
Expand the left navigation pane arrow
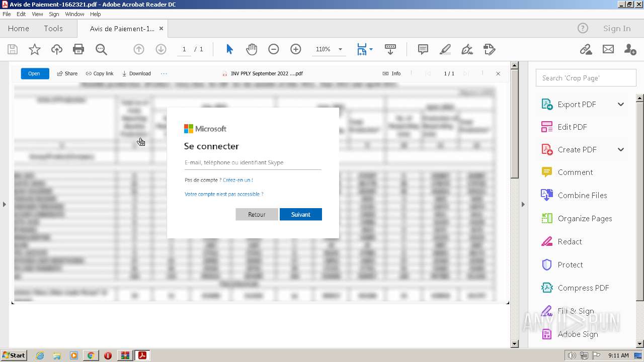point(5,204)
